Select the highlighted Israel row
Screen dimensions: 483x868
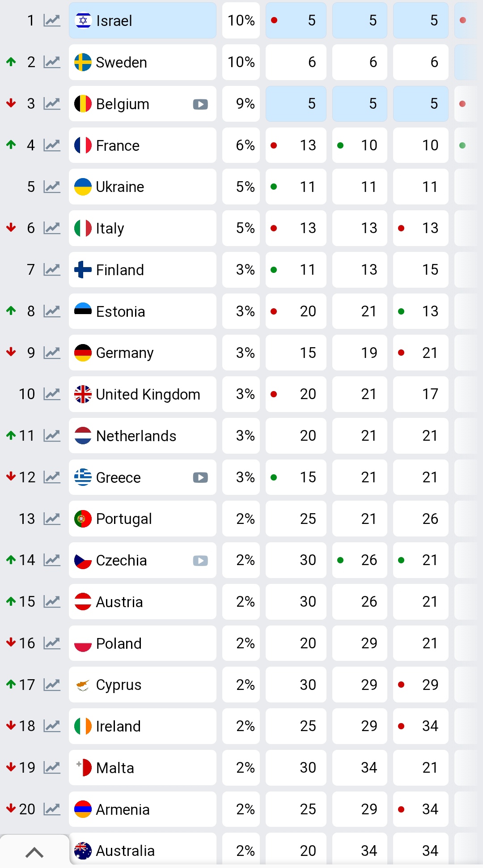coord(142,21)
